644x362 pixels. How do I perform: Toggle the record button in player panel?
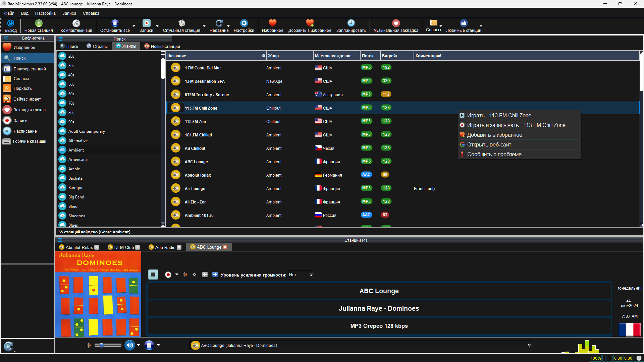click(168, 275)
